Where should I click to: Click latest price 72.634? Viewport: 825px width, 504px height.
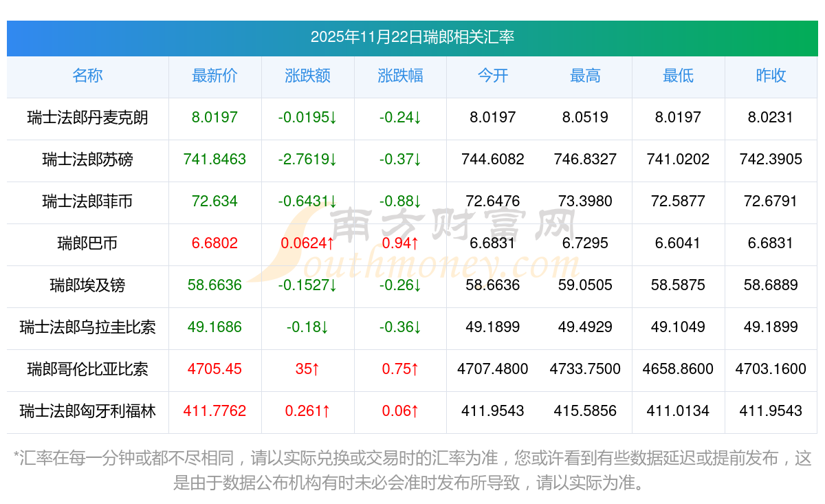tap(214, 201)
